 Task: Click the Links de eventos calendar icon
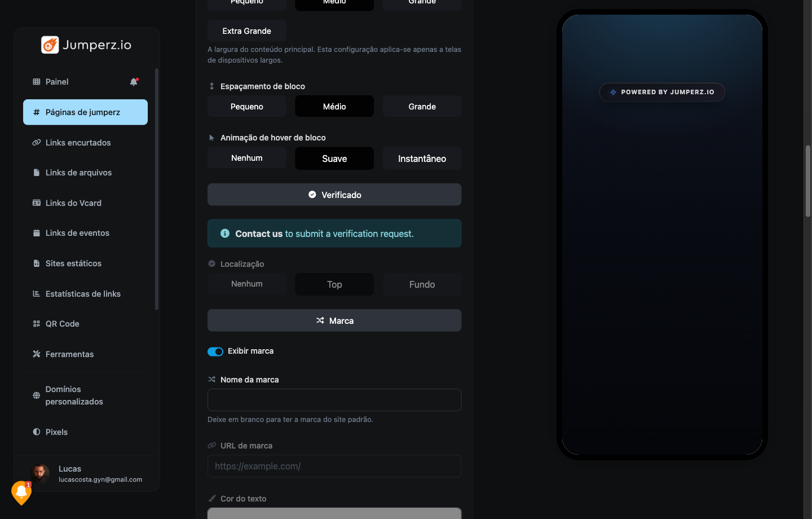click(37, 233)
